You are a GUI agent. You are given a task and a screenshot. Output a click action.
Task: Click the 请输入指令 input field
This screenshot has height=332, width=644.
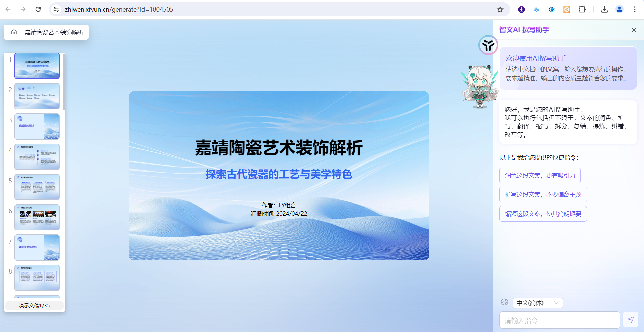click(560, 320)
